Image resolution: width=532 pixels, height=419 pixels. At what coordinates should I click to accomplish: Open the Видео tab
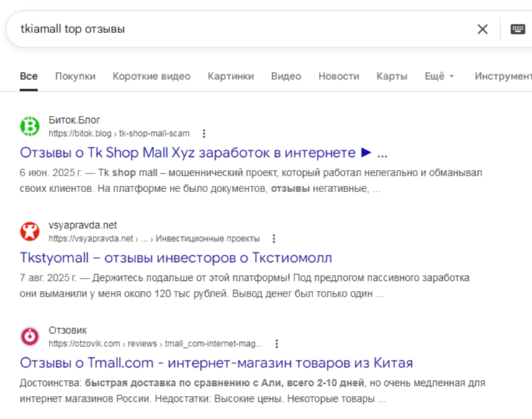click(286, 76)
